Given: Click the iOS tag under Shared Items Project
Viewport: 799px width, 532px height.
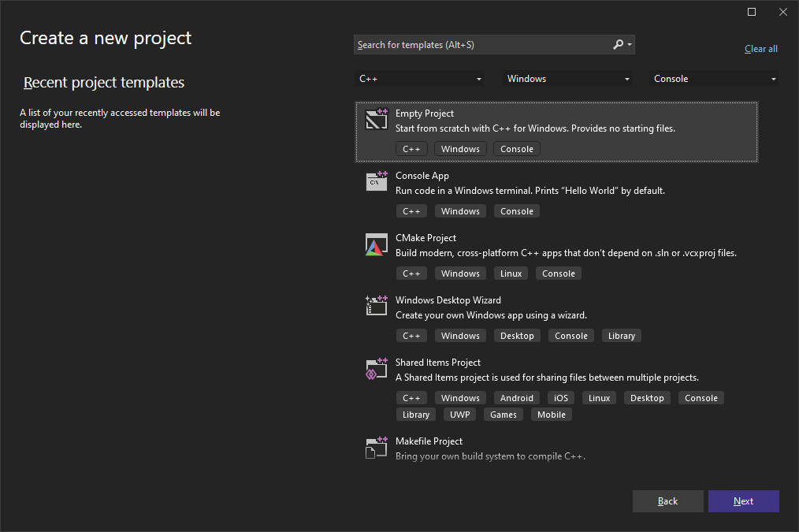Looking at the screenshot, I should [x=560, y=397].
